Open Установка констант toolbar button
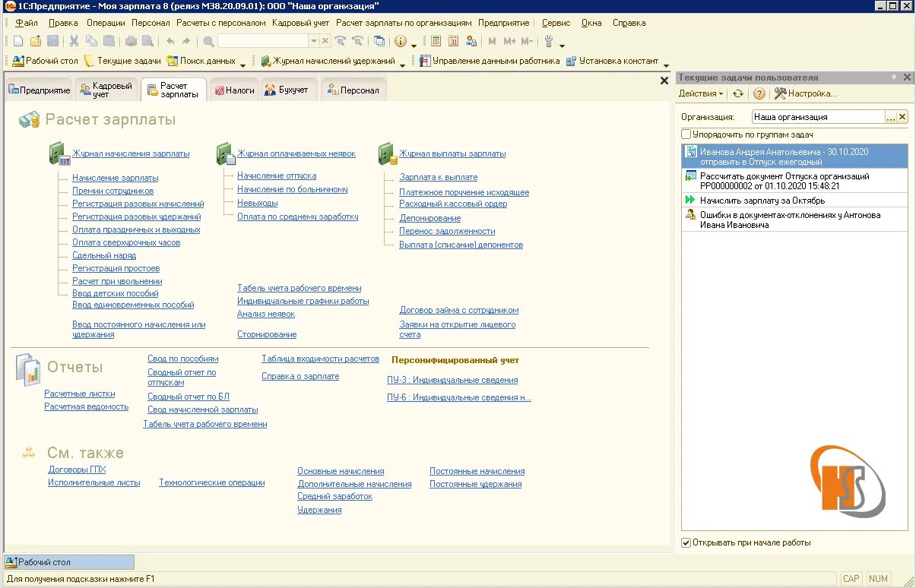Screen dimensions: 916x588 (x=613, y=61)
